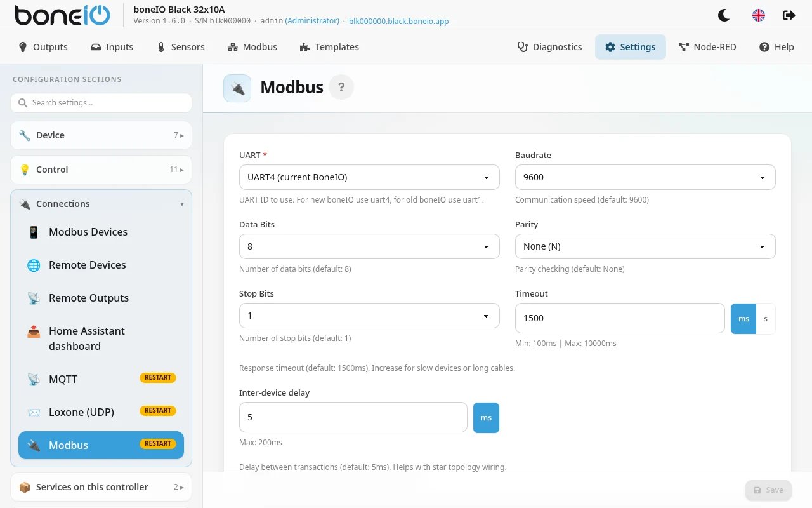The image size is (812, 508).
Task: Click the Remote Outputs satellite icon
Action: click(x=34, y=298)
